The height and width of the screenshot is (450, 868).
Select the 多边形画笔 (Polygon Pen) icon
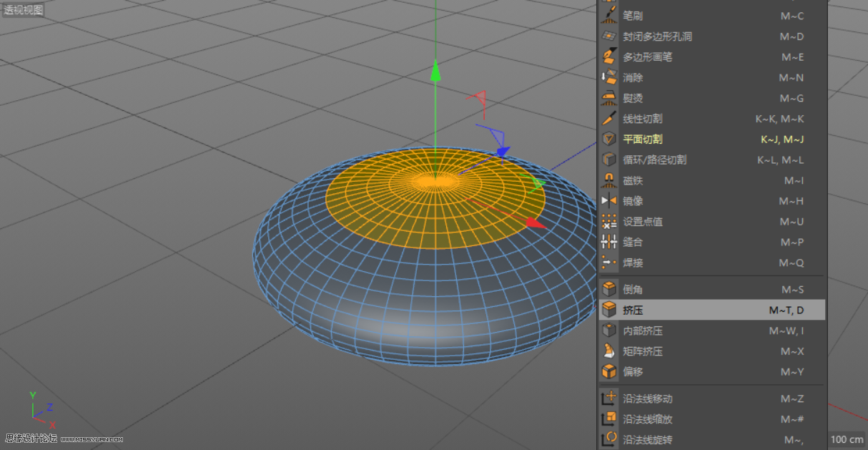tap(609, 57)
